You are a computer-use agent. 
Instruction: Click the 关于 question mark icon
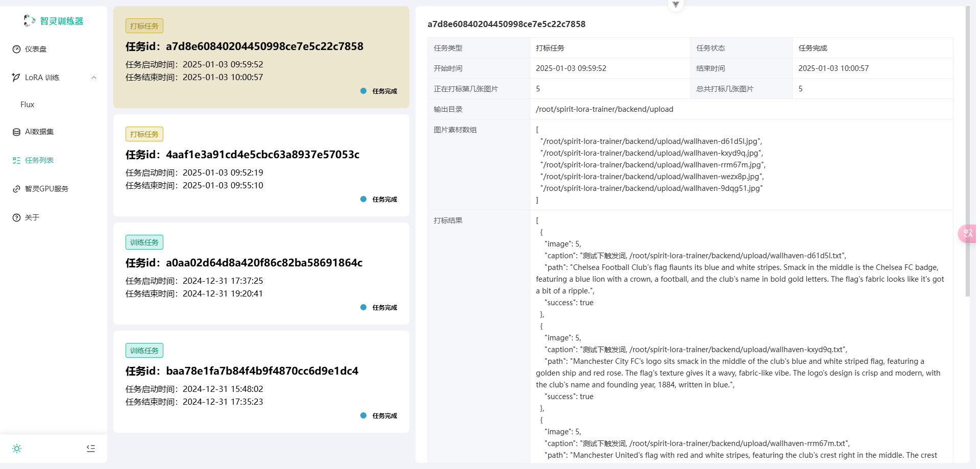click(x=16, y=217)
